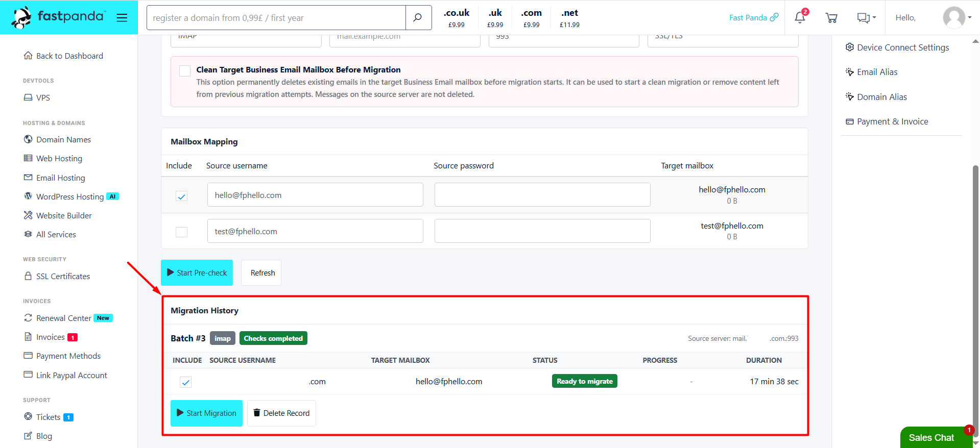
Task: Open All Services in sidebar
Action: coord(50,234)
